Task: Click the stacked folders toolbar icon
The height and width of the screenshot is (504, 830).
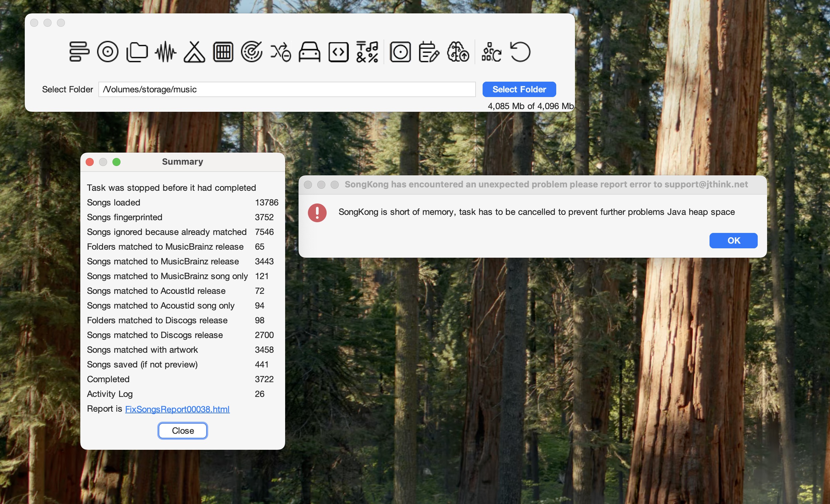Action: [137, 52]
